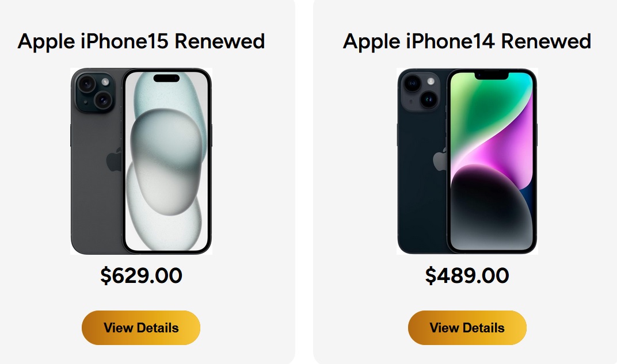Image resolution: width=617 pixels, height=364 pixels.
Task: Click the iPhone 15 rear camera module
Action: 95,92
